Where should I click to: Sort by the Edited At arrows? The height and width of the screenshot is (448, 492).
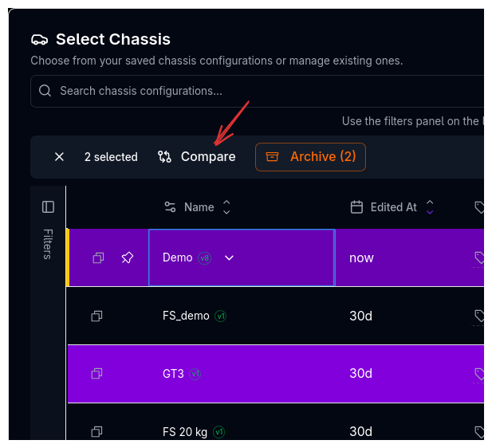click(x=430, y=207)
